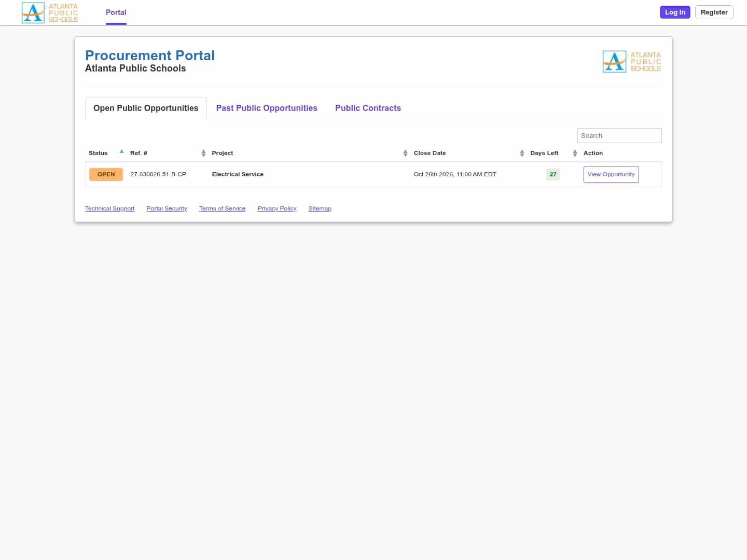View the Electrical Service opportunity
The image size is (747, 560).
tap(611, 174)
